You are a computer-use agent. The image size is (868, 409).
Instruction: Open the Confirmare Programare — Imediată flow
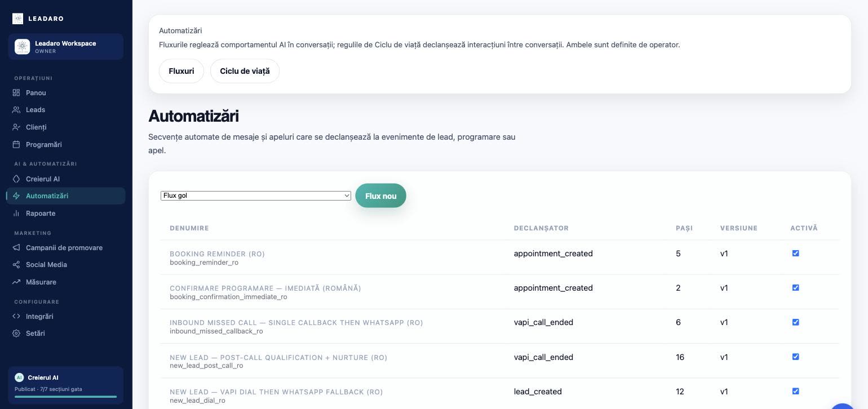click(265, 288)
